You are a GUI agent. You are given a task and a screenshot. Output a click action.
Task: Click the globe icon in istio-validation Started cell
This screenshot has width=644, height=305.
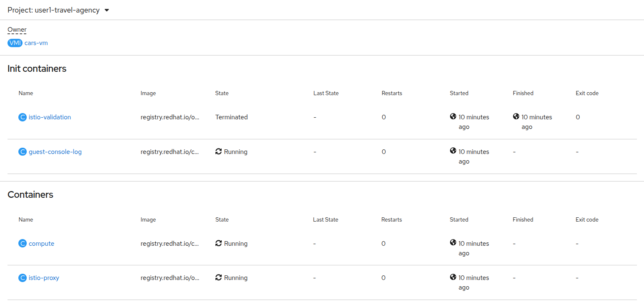coord(453,117)
